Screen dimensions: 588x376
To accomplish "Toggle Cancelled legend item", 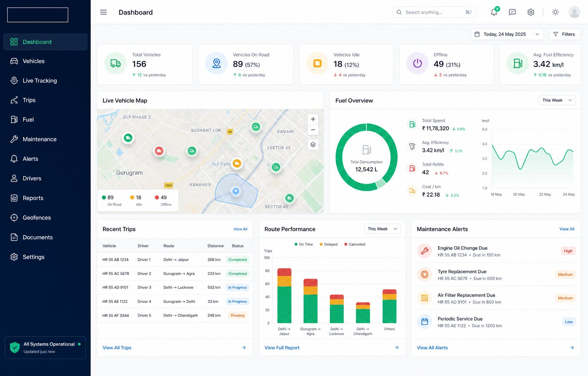I will click(x=355, y=244).
